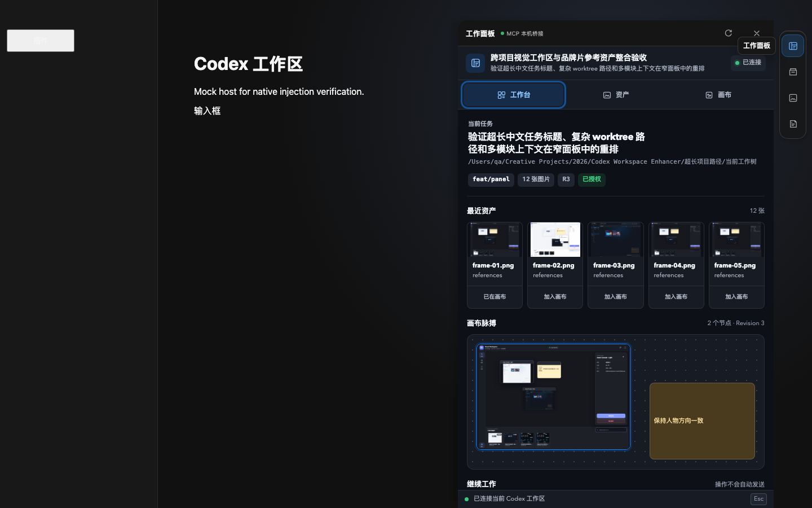Switch to the 资产 tab
This screenshot has width=812, height=508.
(616, 95)
